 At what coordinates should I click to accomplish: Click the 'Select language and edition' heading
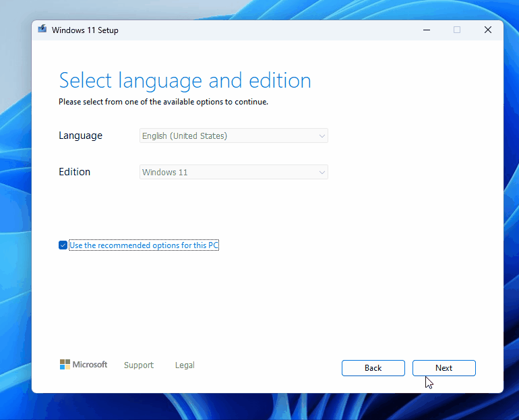click(x=185, y=80)
